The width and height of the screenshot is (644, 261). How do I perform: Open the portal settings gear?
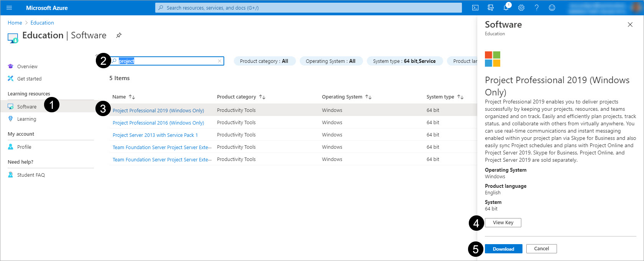coord(521,8)
